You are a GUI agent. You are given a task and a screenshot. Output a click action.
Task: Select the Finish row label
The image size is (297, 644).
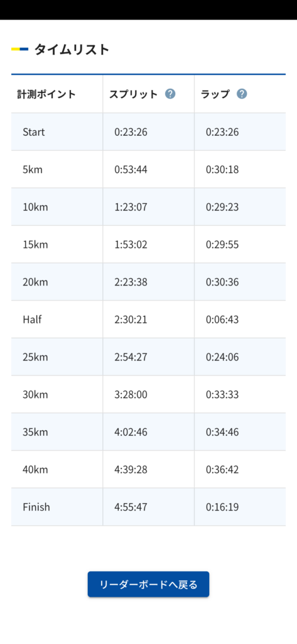36,508
